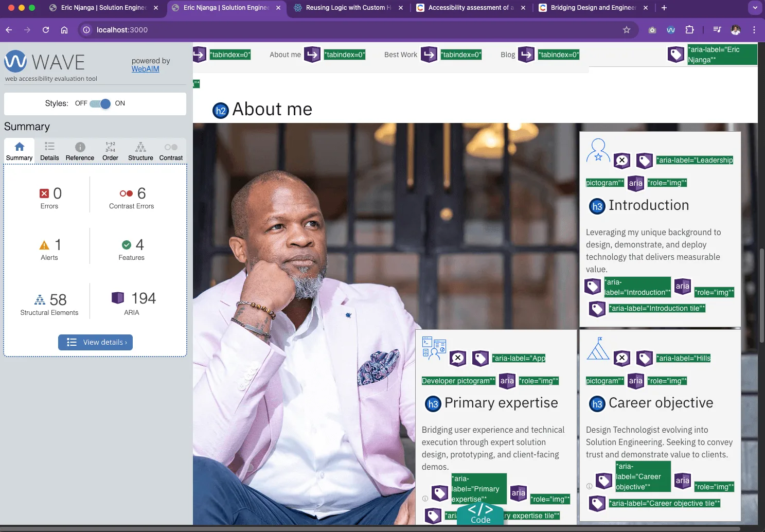Open the tab search dropdown chevron
This screenshot has height=532, width=765.
point(755,8)
